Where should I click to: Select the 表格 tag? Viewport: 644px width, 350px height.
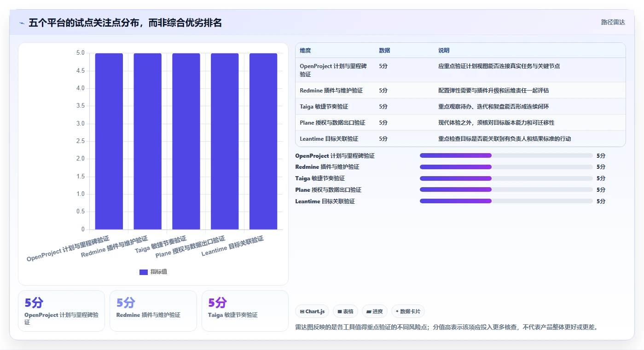[x=346, y=311]
